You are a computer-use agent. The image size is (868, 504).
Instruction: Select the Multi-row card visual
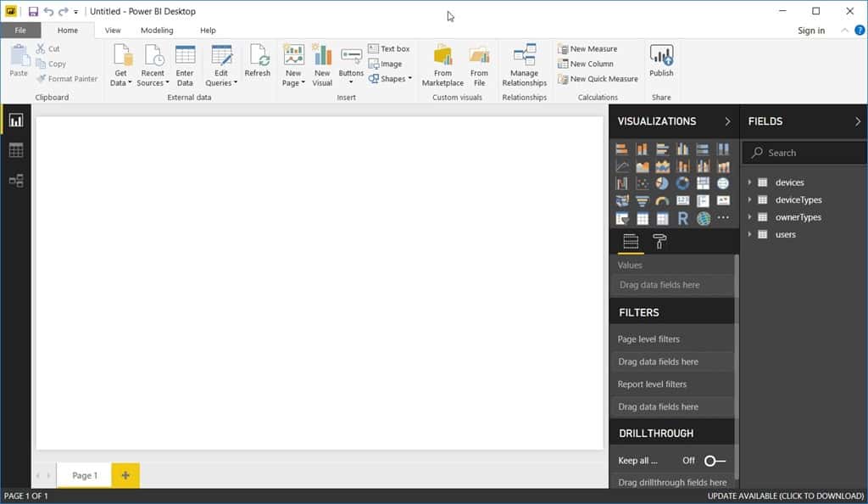703,200
